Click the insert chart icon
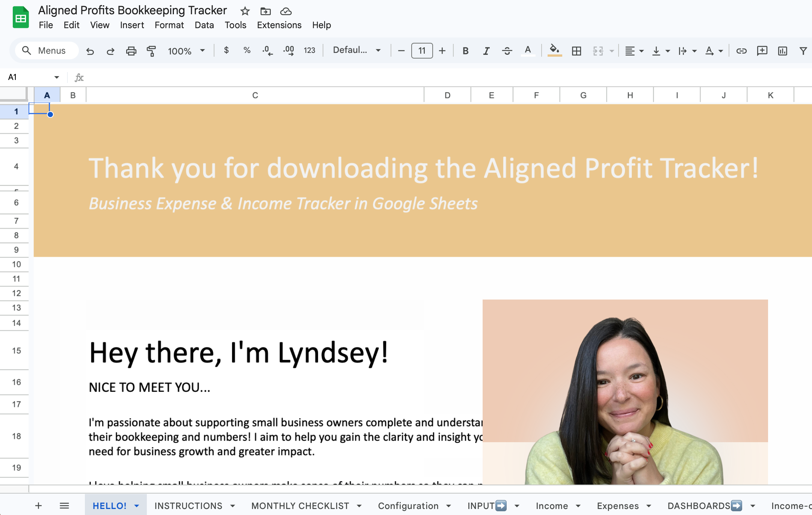 [782, 51]
